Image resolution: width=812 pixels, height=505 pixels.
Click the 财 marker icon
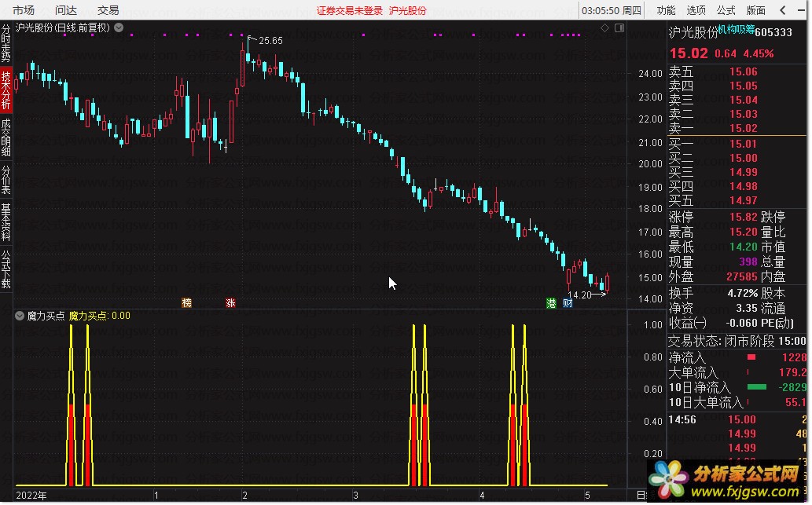pos(568,302)
